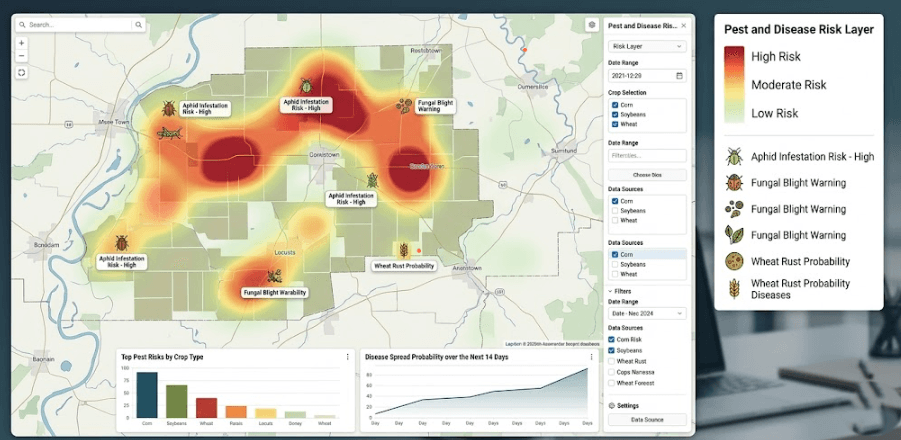Click the map zoom in plus button

pyautogui.click(x=21, y=43)
